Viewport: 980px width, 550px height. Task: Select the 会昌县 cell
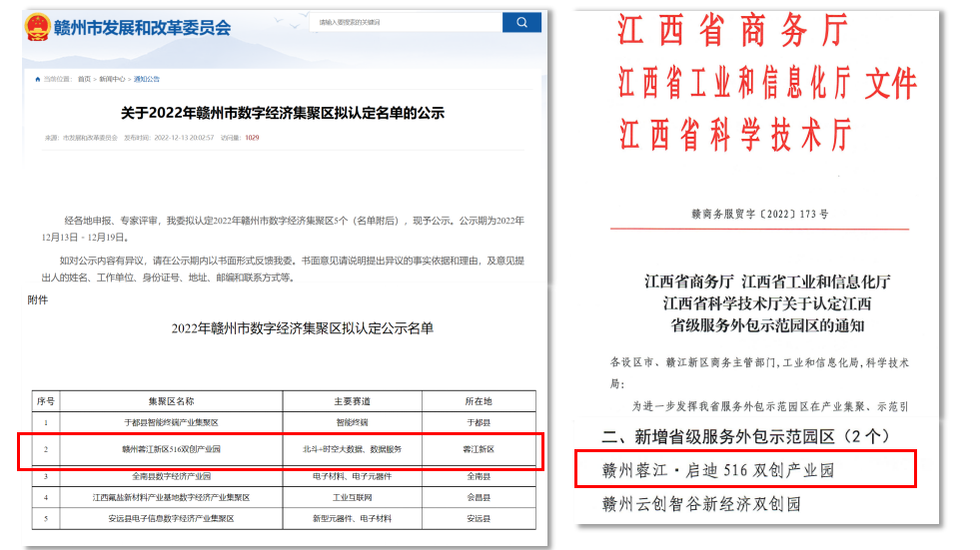tap(479, 497)
